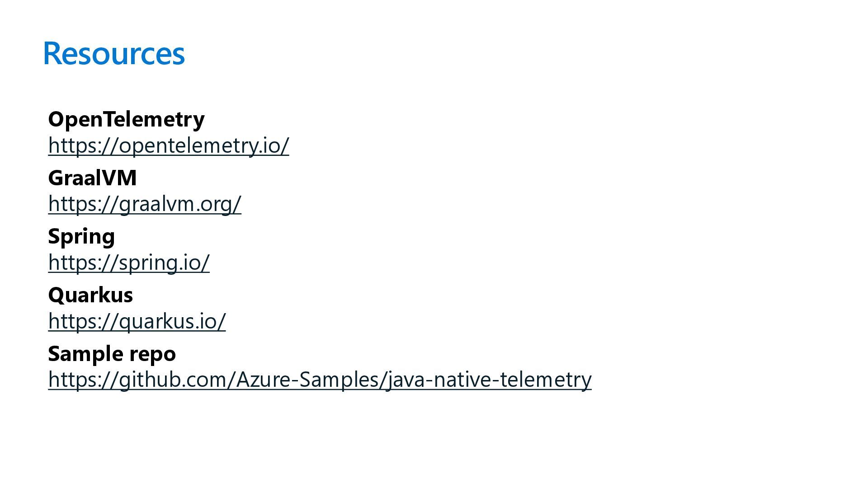
Task: Open the quarkus.io link
Action: click(x=137, y=321)
